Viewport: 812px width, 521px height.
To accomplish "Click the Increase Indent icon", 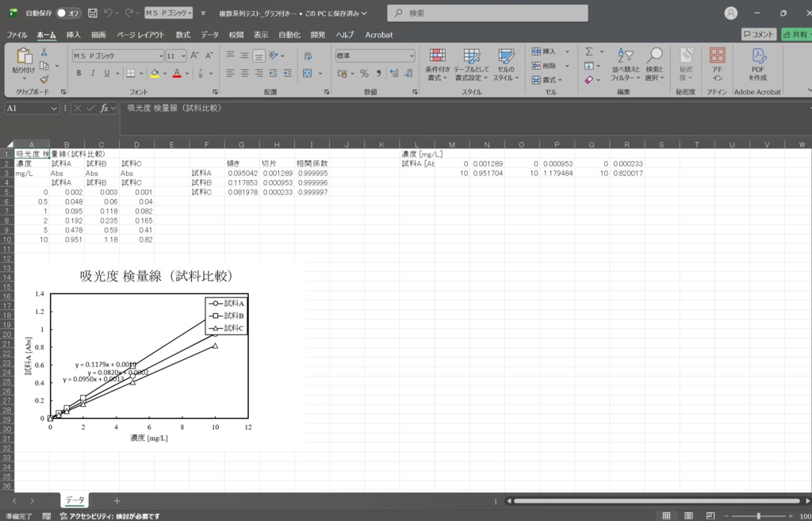I will (x=287, y=73).
